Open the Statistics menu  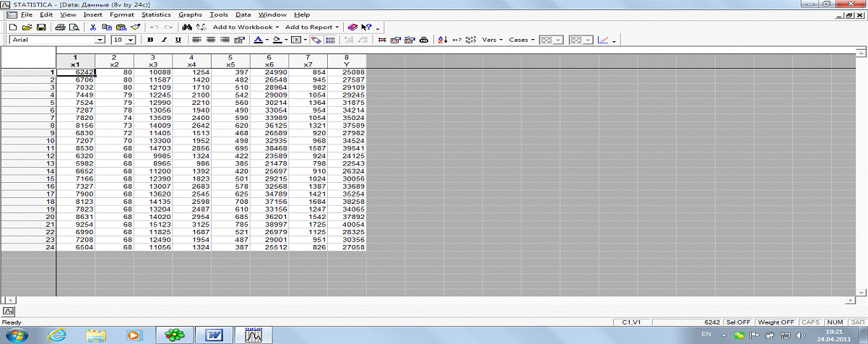pyautogui.click(x=156, y=14)
